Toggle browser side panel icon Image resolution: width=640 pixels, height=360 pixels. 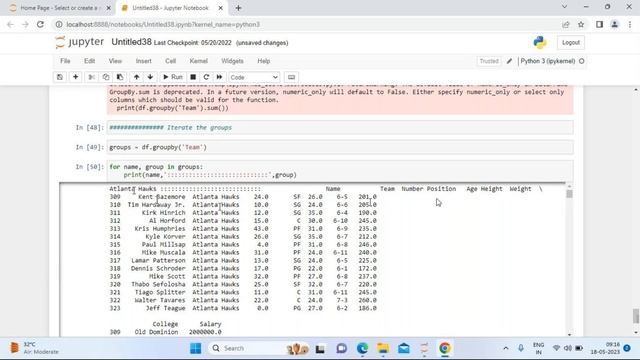point(599,24)
